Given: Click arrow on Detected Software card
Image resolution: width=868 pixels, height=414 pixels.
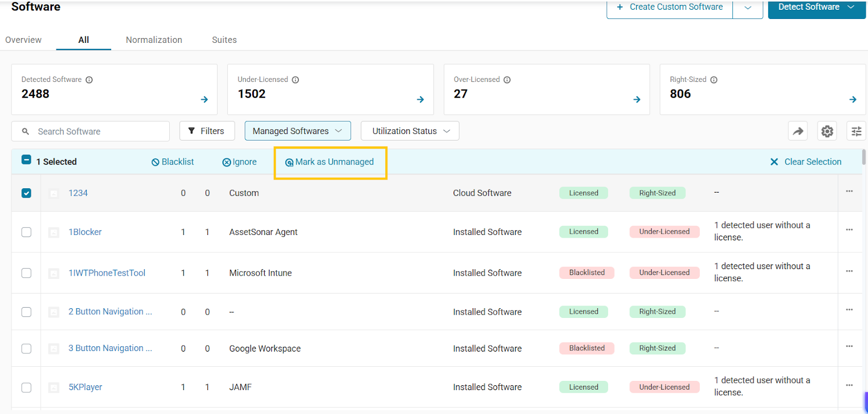Looking at the screenshot, I should 204,99.
